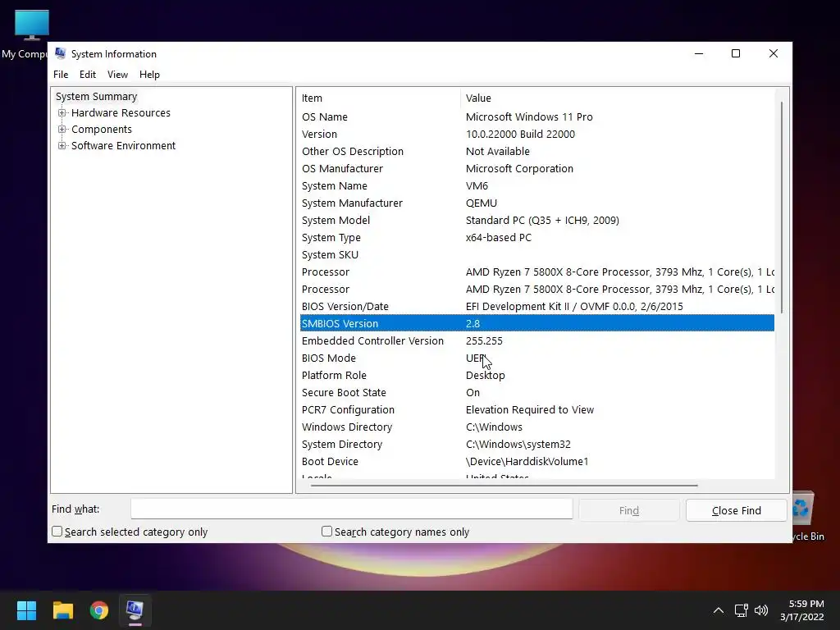Screen dimensions: 840x630
Task: Minimize the System Information window
Action: 699,53
